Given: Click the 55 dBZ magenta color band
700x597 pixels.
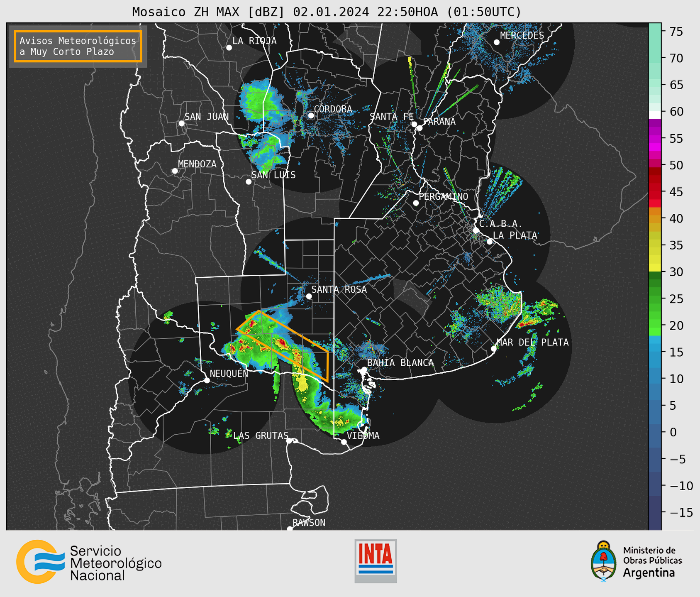Looking at the screenshot, I should click(655, 138).
